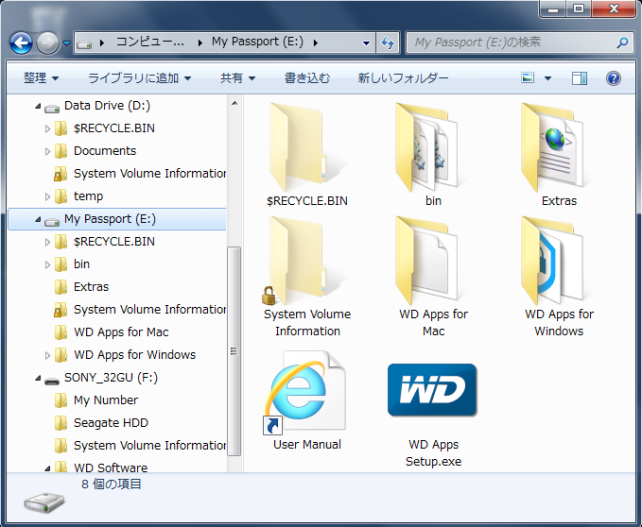Select SONY_32GU (F:) in the tree
Image resolution: width=642 pixels, height=527 pixels.
(x=111, y=377)
